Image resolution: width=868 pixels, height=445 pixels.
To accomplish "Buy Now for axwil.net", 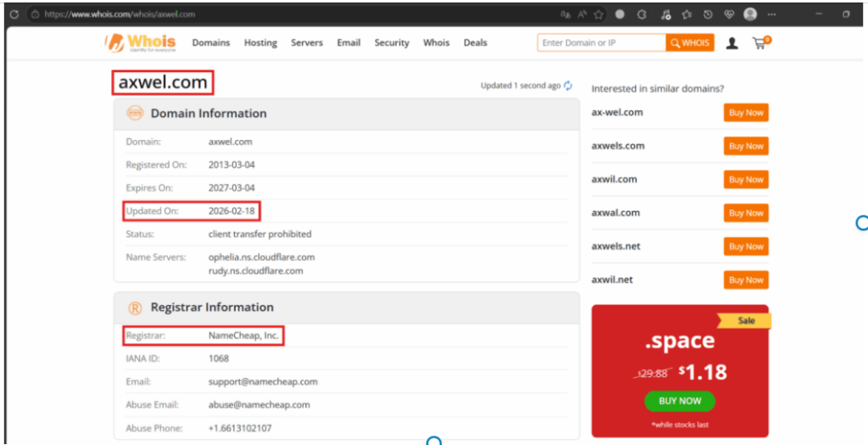I will click(746, 280).
